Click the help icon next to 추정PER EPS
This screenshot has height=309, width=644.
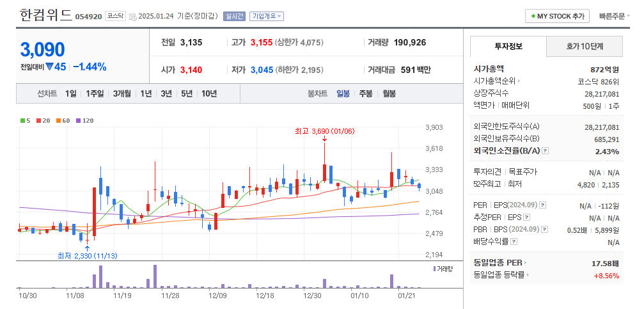click(x=527, y=218)
